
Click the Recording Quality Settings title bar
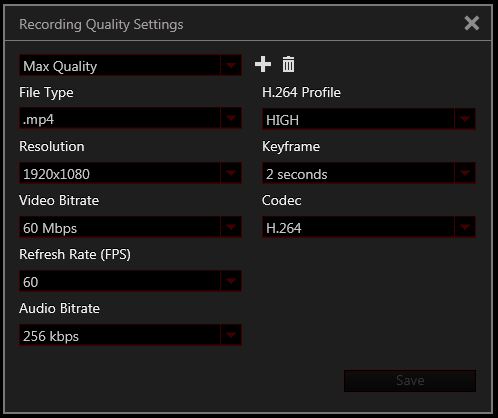(x=233, y=24)
